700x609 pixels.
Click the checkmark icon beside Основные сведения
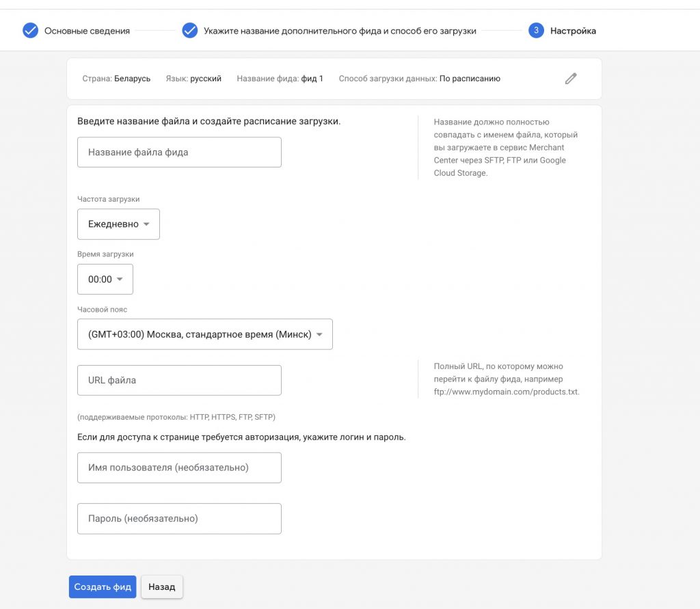[30, 30]
